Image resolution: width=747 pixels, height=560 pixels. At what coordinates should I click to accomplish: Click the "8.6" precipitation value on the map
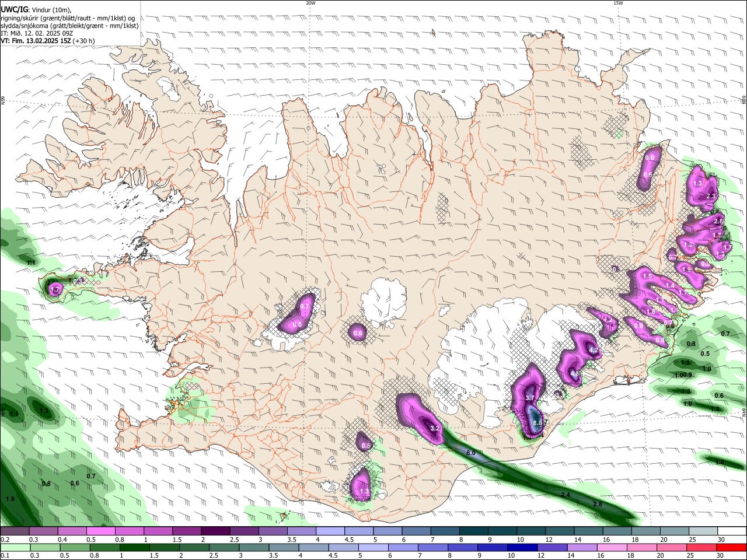click(538, 423)
